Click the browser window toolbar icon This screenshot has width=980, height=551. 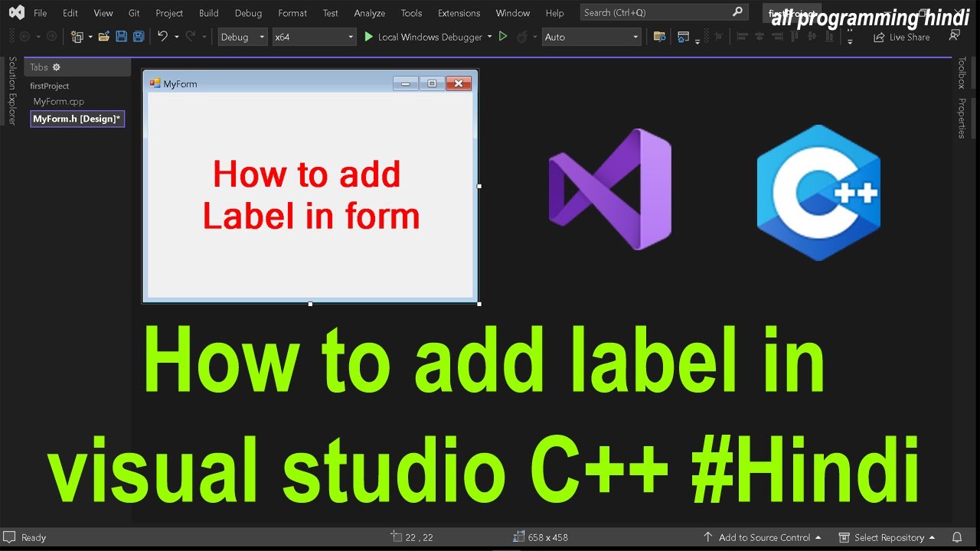684,37
